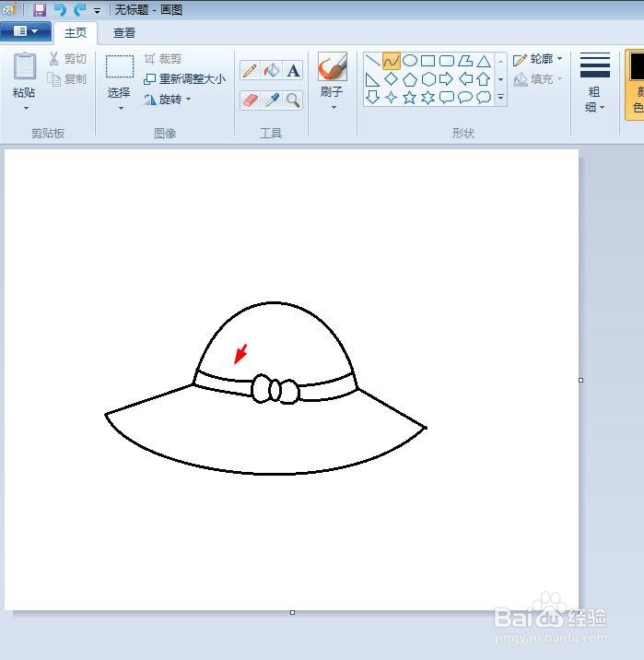Open the 轮廓 outline dropdown
The width and height of the screenshot is (644, 660).
[x=537, y=59]
